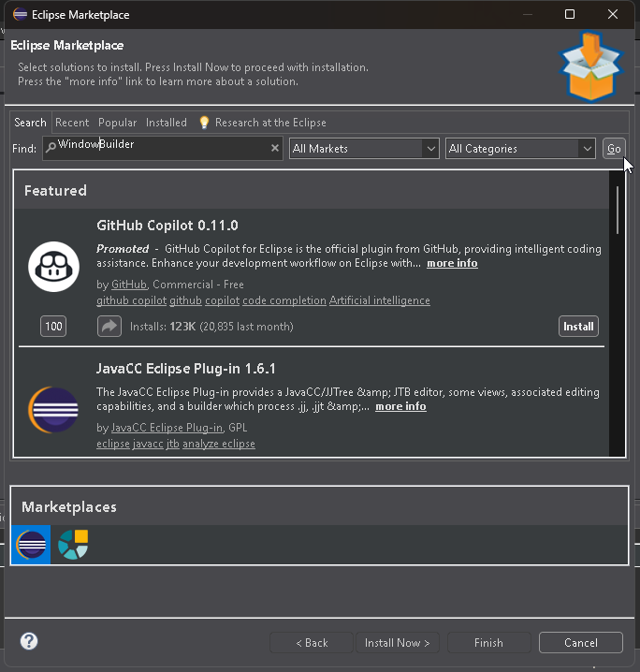Click the Featured section heading
The width and height of the screenshot is (640, 672).
pos(56,191)
